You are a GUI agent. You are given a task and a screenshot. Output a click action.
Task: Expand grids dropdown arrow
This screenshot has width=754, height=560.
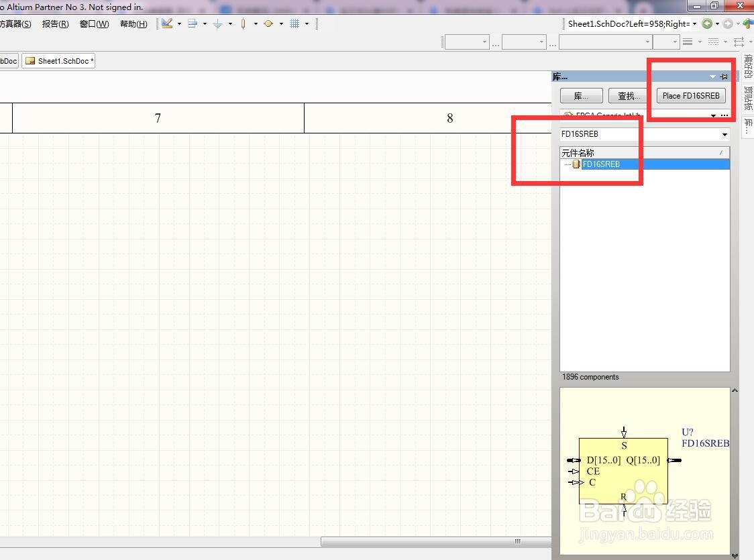click(x=307, y=23)
